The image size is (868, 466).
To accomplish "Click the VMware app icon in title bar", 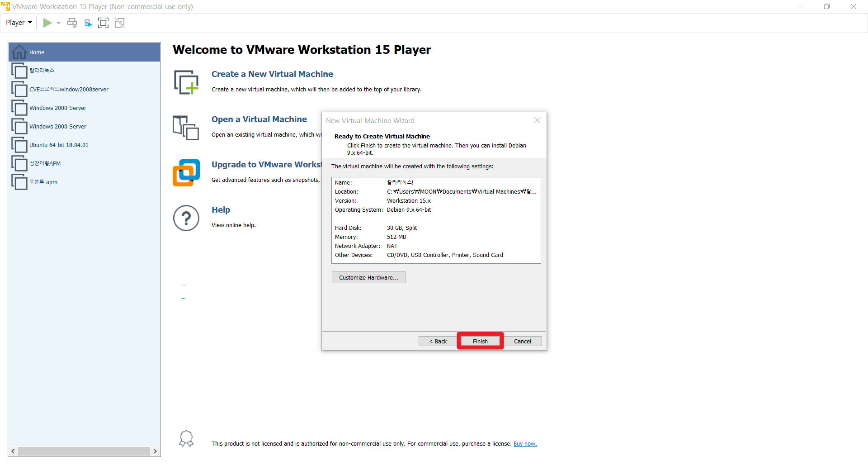I will point(5,6).
